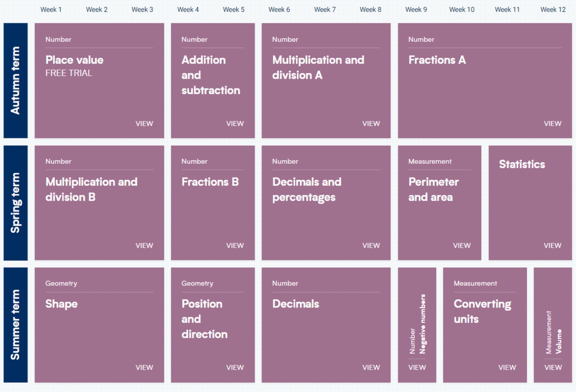Viewport: 576px width, 392px height.
Task: Click VIEW on Multiplication and division A
Action: (x=371, y=123)
